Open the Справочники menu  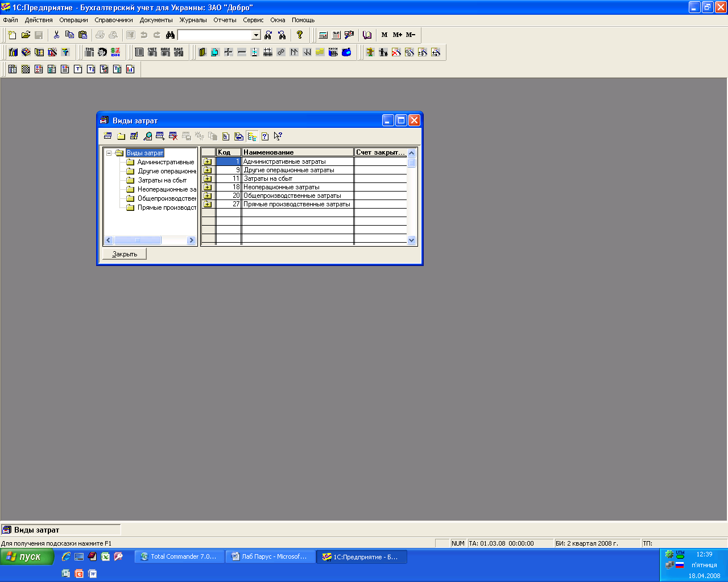click(x=114, y=20)
